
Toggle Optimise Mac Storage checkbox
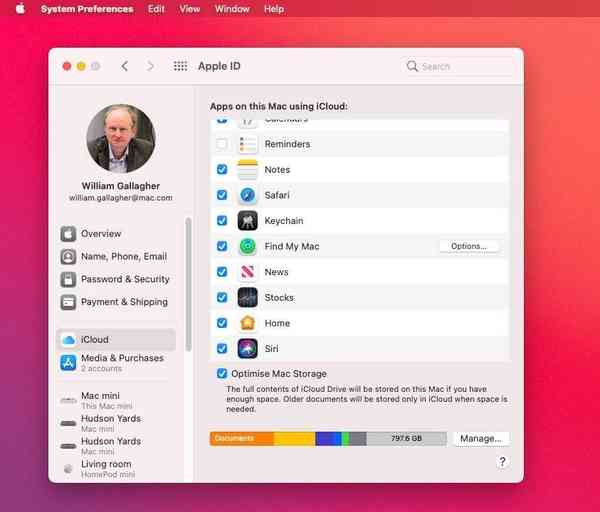click(222, 374)
